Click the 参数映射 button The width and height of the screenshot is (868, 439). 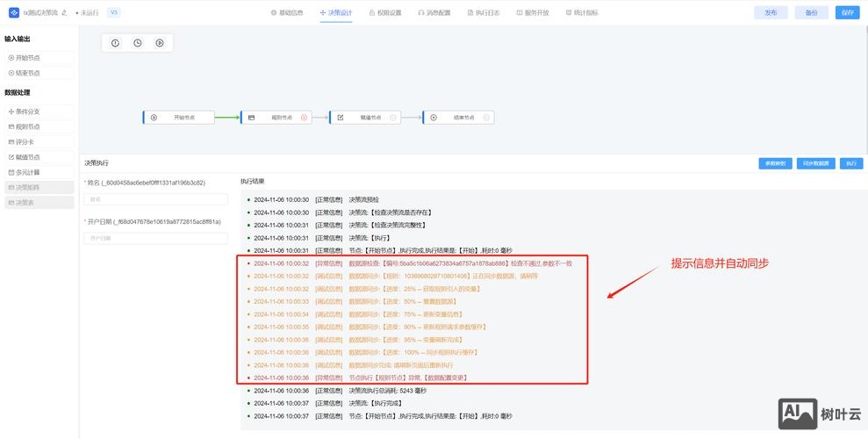point(775,163)
